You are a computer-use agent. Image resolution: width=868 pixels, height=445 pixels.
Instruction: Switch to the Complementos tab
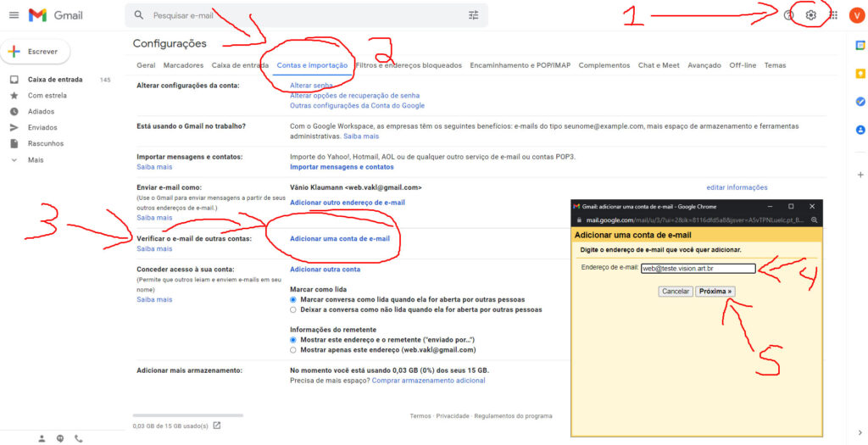pyautogui.click(x=604, y=65)
